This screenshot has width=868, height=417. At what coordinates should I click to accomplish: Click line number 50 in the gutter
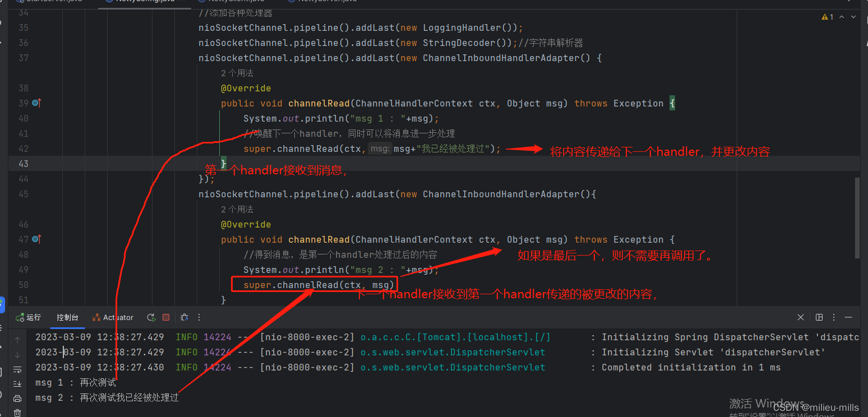pos(23,285)
